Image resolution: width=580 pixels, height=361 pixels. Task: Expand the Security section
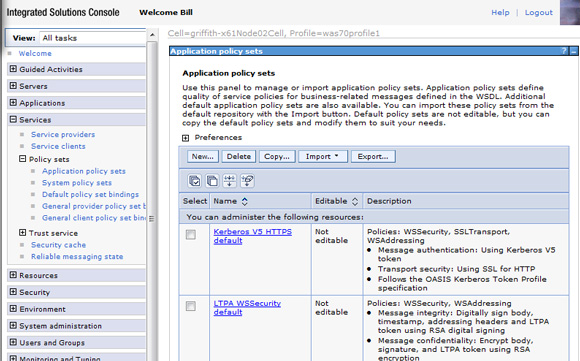(13, 292)
